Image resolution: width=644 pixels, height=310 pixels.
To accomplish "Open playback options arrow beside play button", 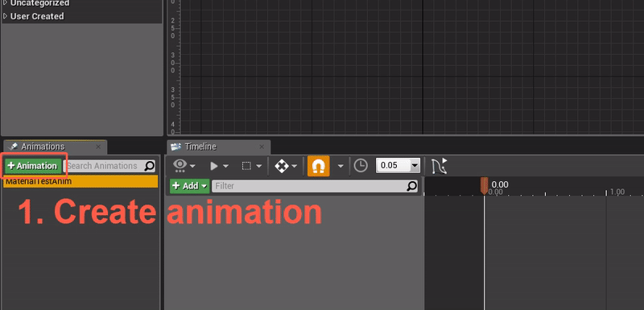I will 225,167.
